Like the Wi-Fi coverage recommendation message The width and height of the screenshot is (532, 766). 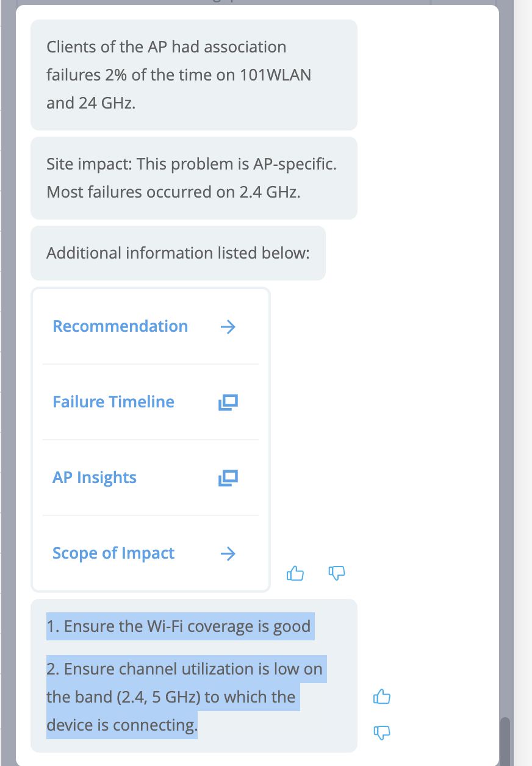(381, 696)
